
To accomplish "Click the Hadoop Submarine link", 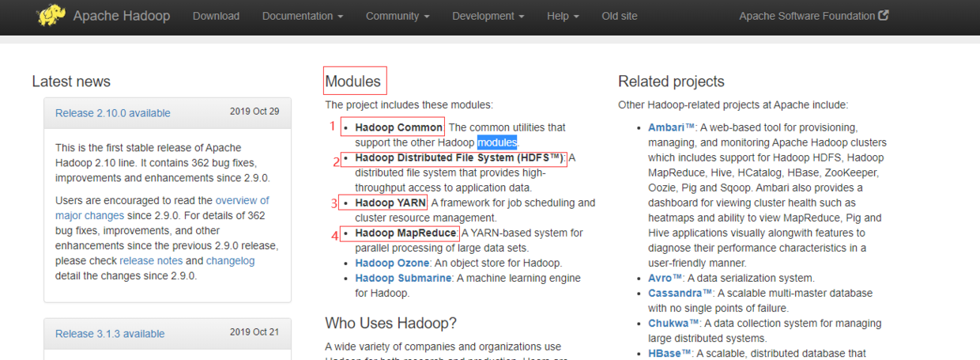I will tap(403, 278).
